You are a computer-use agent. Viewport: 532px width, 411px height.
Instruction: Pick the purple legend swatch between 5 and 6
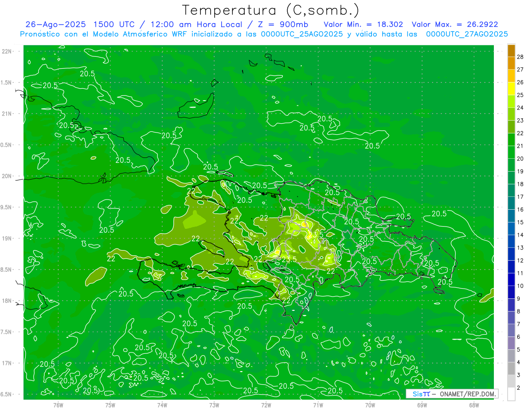click(x=511, y=344)
